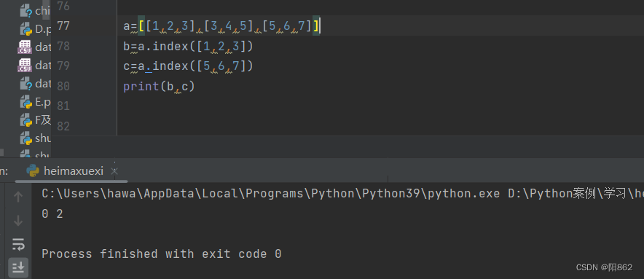
Task: Click the down arrow in the run panel
Action: click(18, 221)
